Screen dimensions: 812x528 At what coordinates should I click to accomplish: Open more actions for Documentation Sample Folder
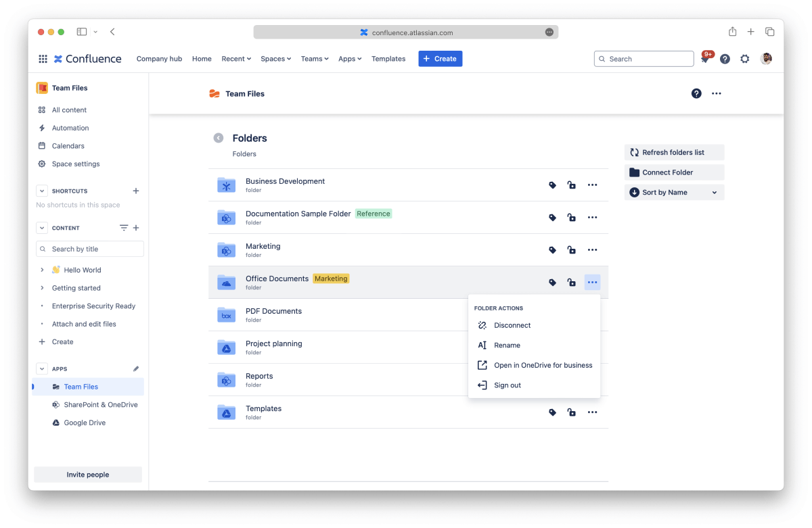[x=592, y=218]
